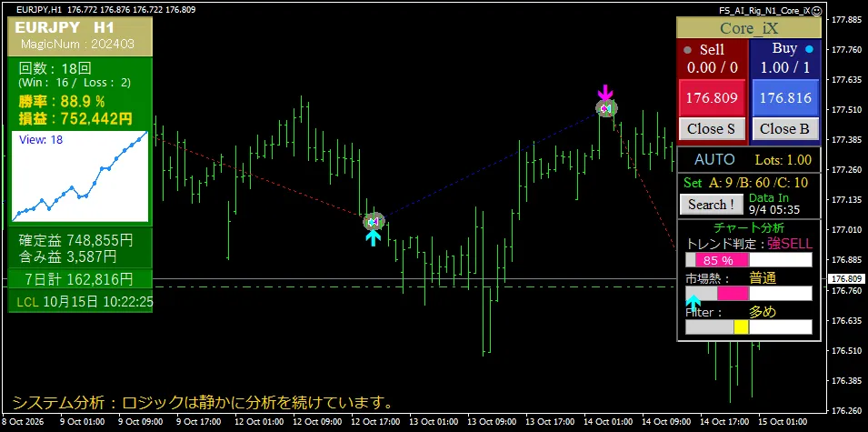
Task: Click the blue Buy price button 176.816
Action: click(x=785, y=98)
